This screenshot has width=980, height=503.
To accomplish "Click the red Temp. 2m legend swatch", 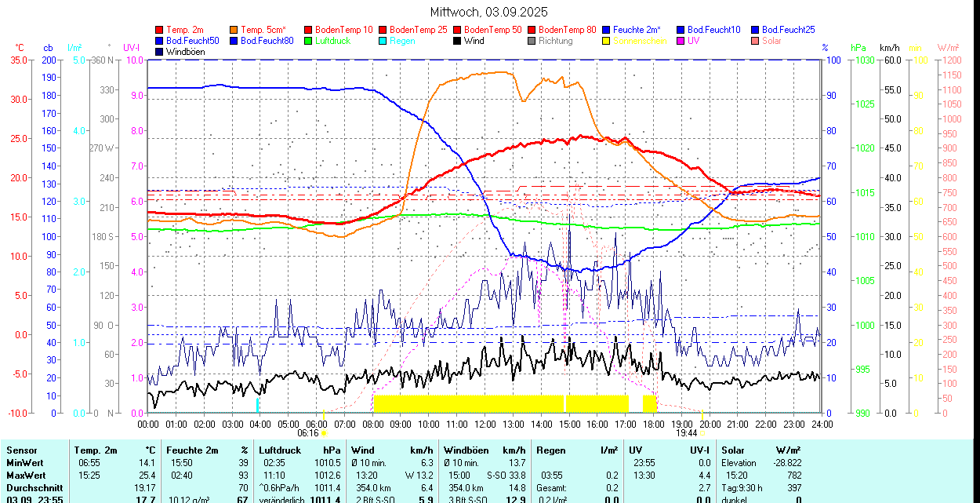I will [x=160, y=30].
